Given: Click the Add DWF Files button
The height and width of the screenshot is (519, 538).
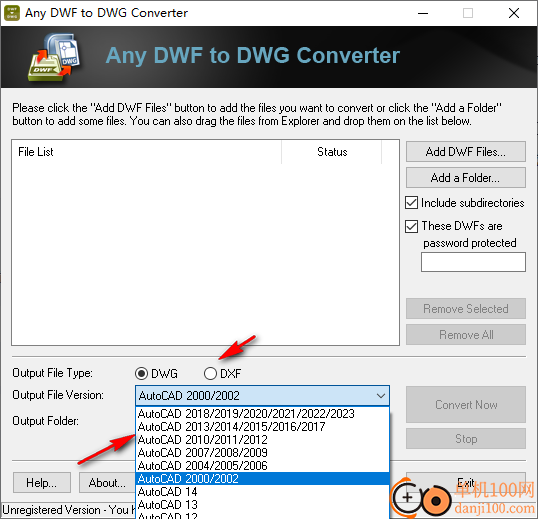Looking at the screenshot, I should pos(466,152).
